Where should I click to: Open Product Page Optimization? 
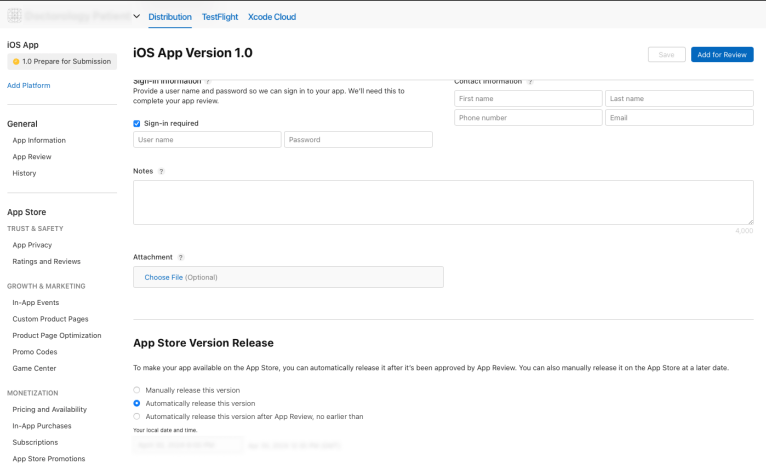pyautogui.click(x=57, y=336)
